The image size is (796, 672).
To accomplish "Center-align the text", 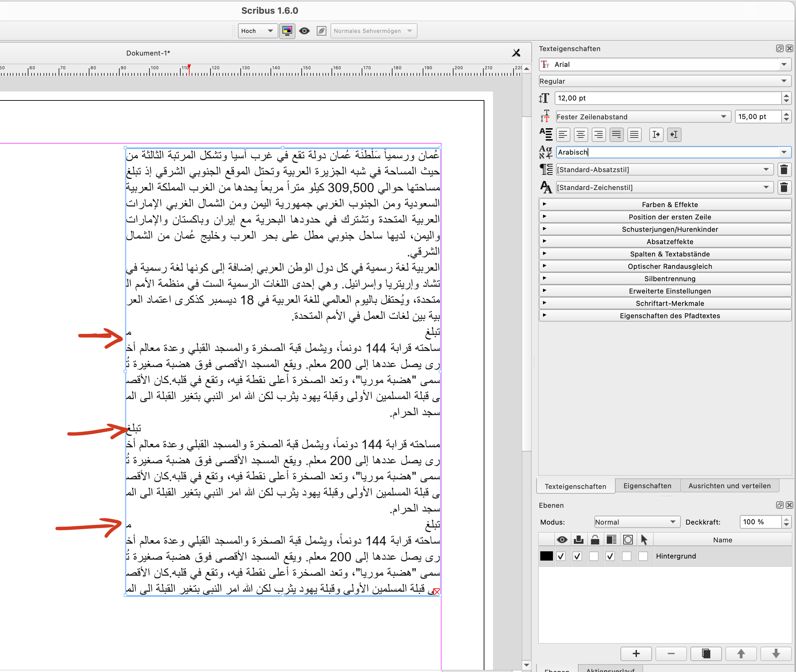I will click(580, 134).
